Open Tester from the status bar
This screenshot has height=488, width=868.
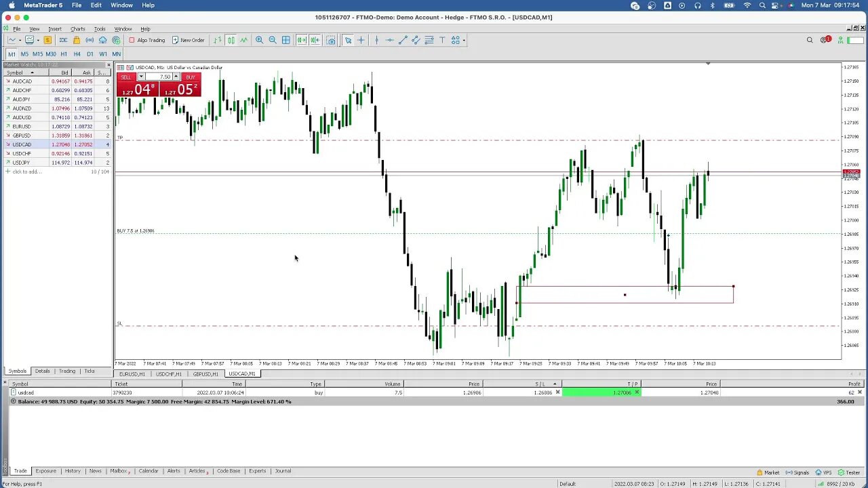[850, 472]
